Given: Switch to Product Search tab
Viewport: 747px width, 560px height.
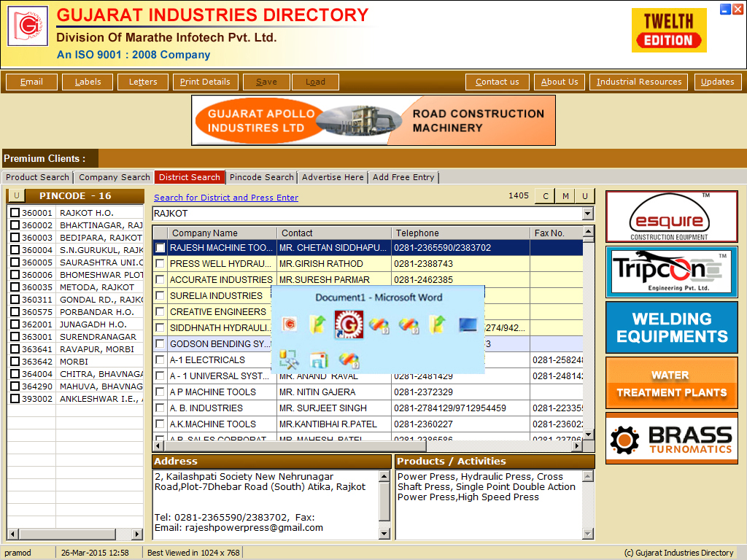Looking at the screenshot, I should [38, 177].
